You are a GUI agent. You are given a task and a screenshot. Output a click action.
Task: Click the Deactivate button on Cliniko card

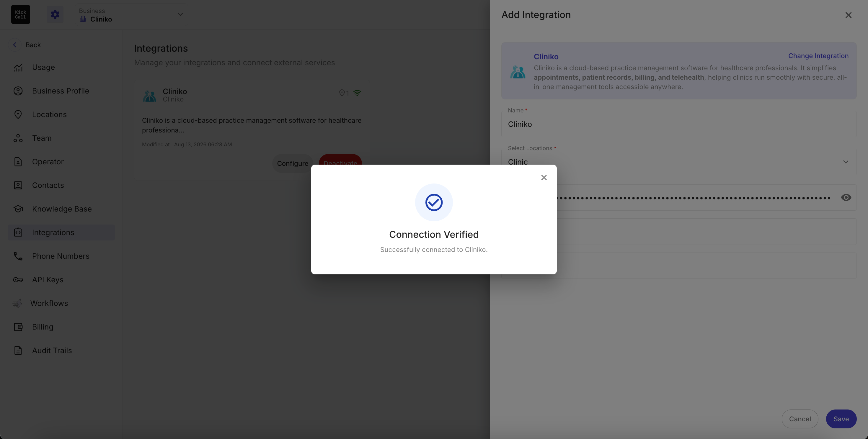point(340,160)
